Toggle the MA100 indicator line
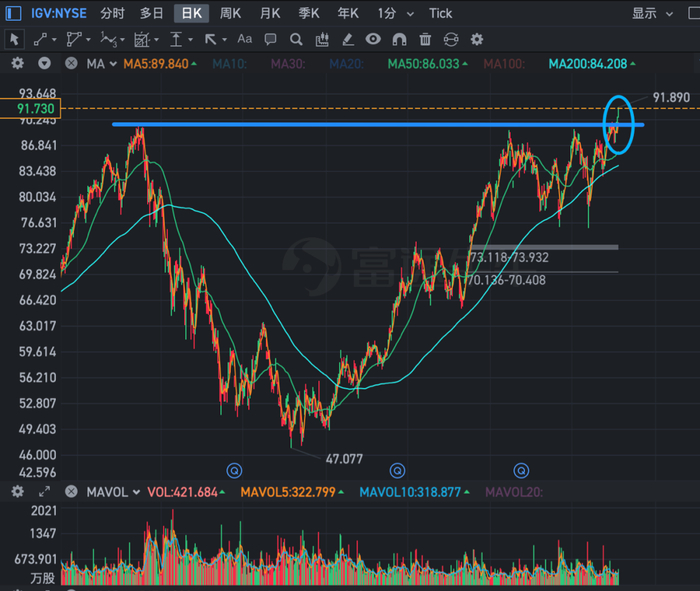This screenshot has height=591, width=700. point(503,63)
